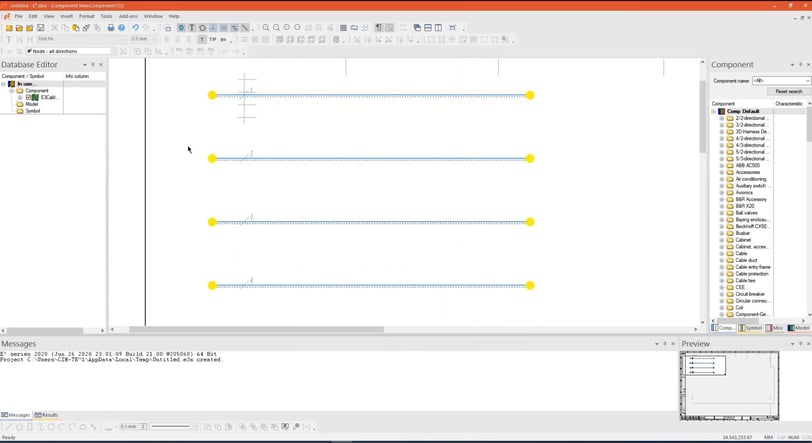Click the canvas horizontal scrollbar
The height and width of the screenshot is (443, 812).
tap(256, 330)
